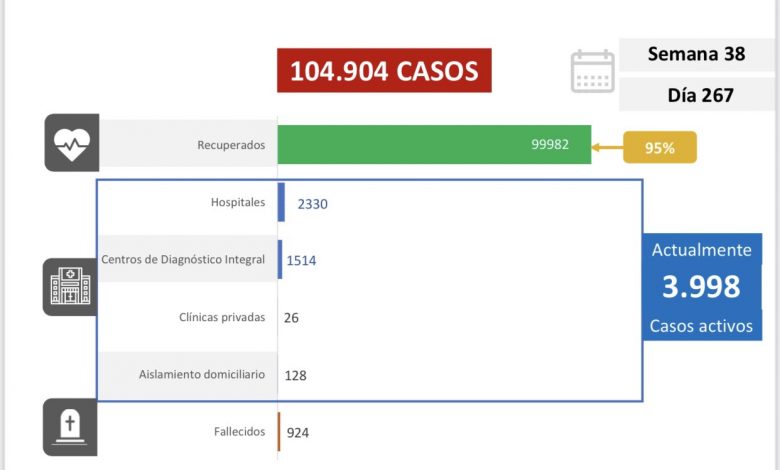Click the hospital building icon
The image size is (780, 470).
pos(70,286)
